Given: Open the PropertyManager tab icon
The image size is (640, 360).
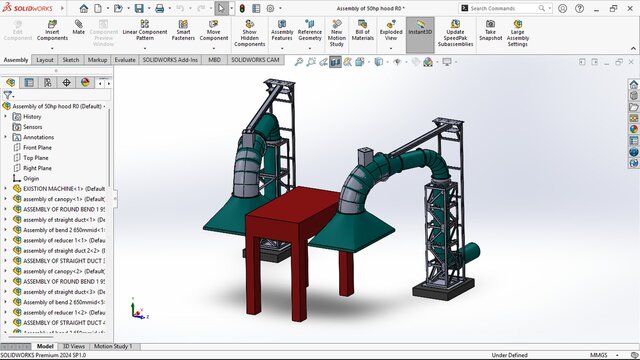Looking at the screenshot, I should pos(29,83).
